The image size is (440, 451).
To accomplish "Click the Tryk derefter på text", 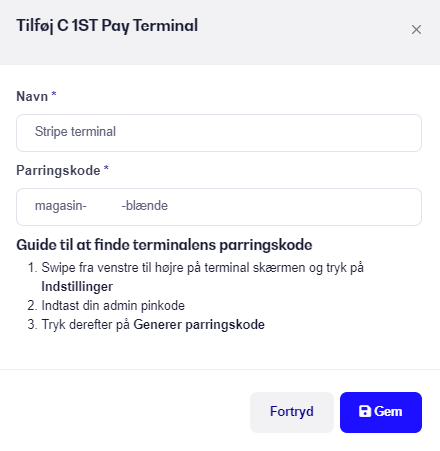I will tap(85, 325).
